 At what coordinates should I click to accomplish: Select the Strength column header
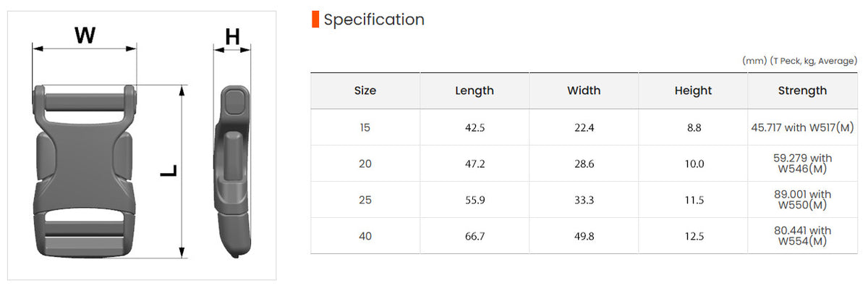coord(802,90)
